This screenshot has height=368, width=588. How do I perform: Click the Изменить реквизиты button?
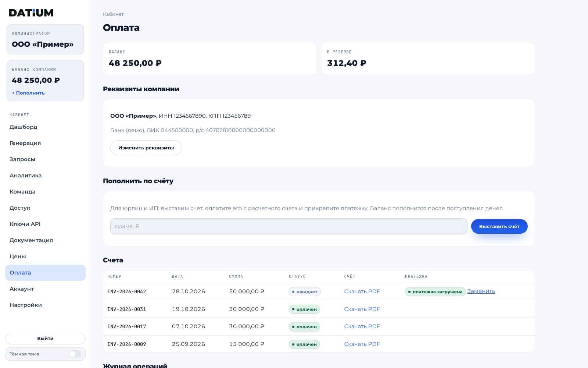pos(146,148)
